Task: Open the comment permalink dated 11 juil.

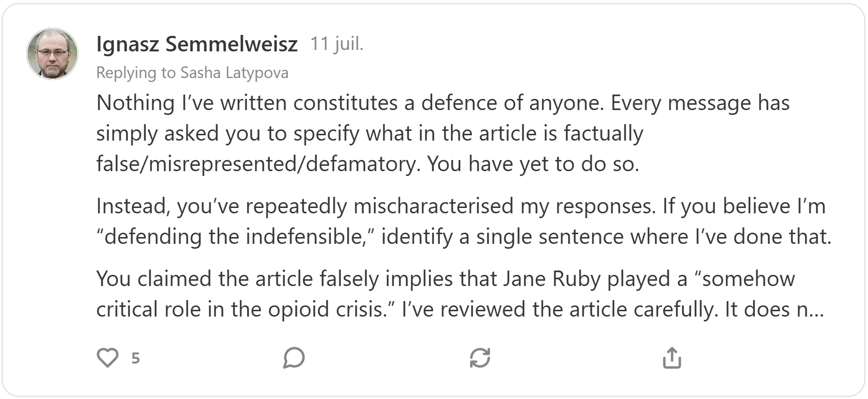Action: pos(337,44)
